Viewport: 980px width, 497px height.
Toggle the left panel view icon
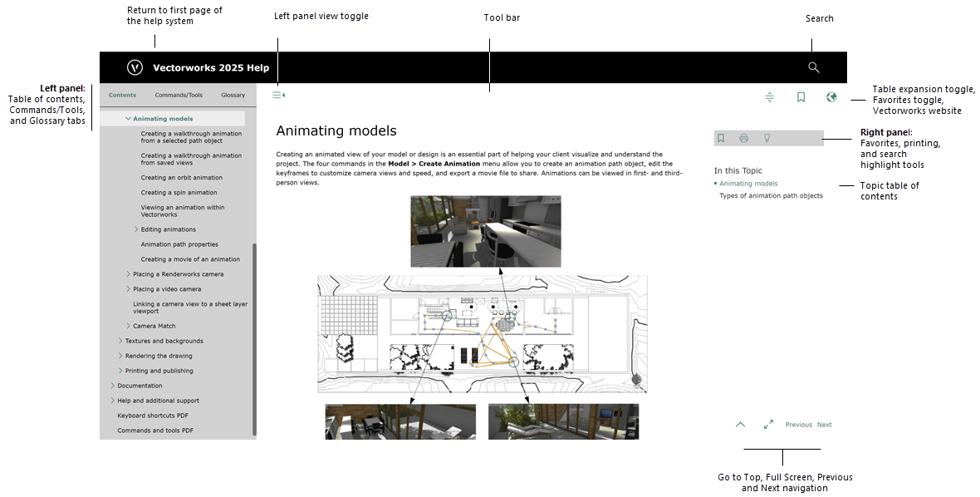279,95
